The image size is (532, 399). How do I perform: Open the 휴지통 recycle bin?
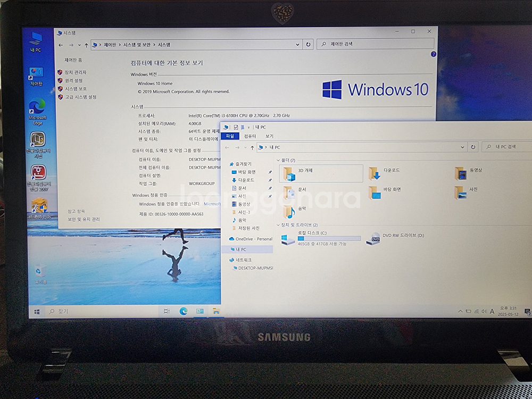coord(40,274)
